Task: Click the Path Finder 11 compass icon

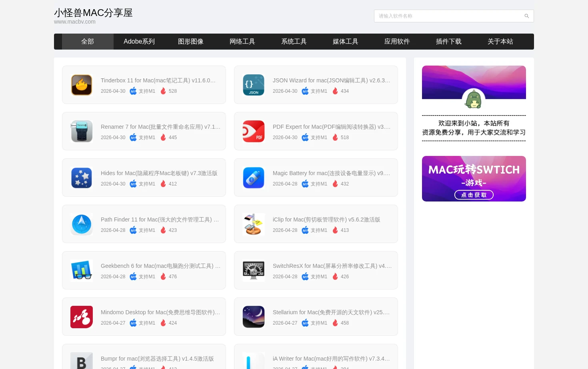Action: pyautogui.click(x=82, y=224)
